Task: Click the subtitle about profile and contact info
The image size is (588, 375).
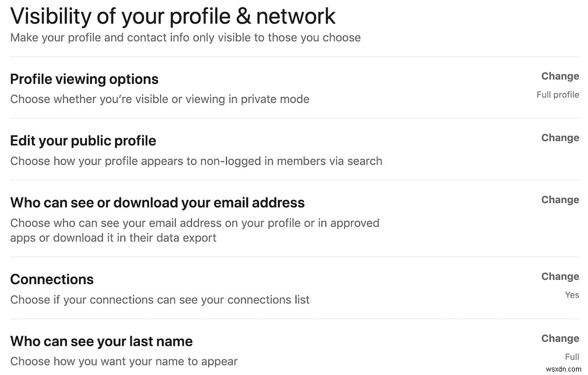Action: 185,38
